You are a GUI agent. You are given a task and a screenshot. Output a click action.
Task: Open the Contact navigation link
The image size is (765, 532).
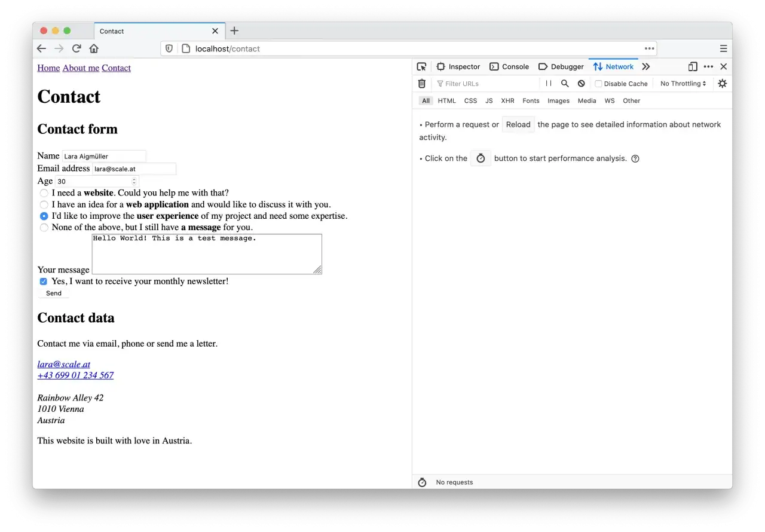pyautogui.click(x=116, y=68)
